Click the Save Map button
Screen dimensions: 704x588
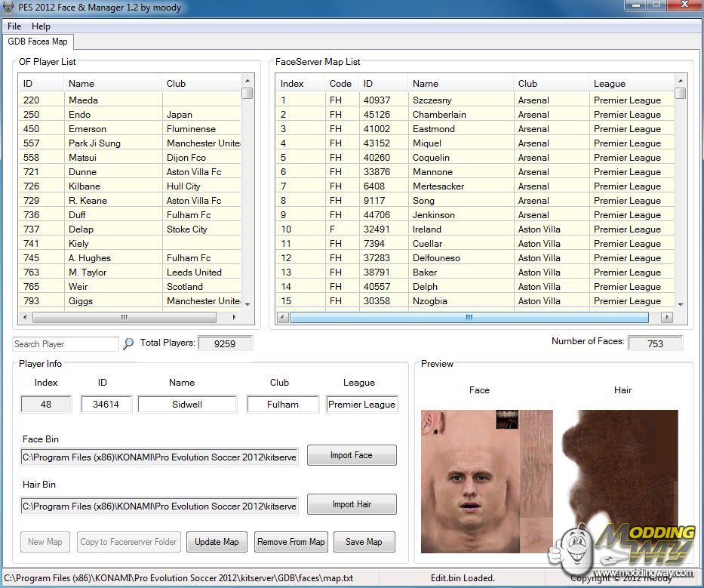pos(364,542)
